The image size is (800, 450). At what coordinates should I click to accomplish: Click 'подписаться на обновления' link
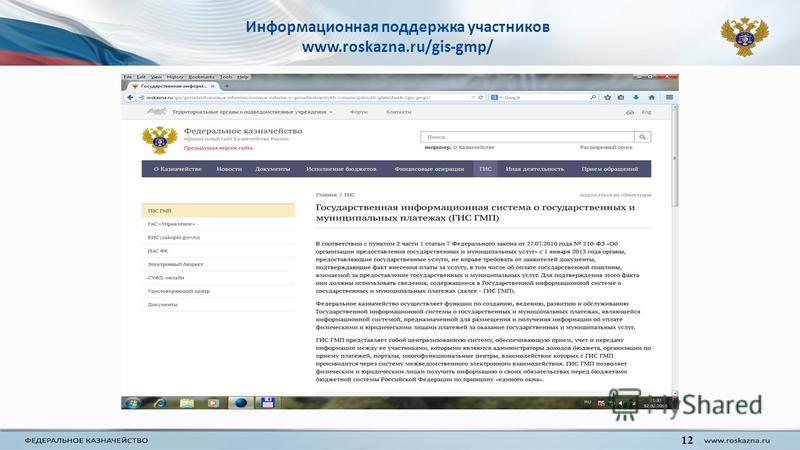pos(615,195)
